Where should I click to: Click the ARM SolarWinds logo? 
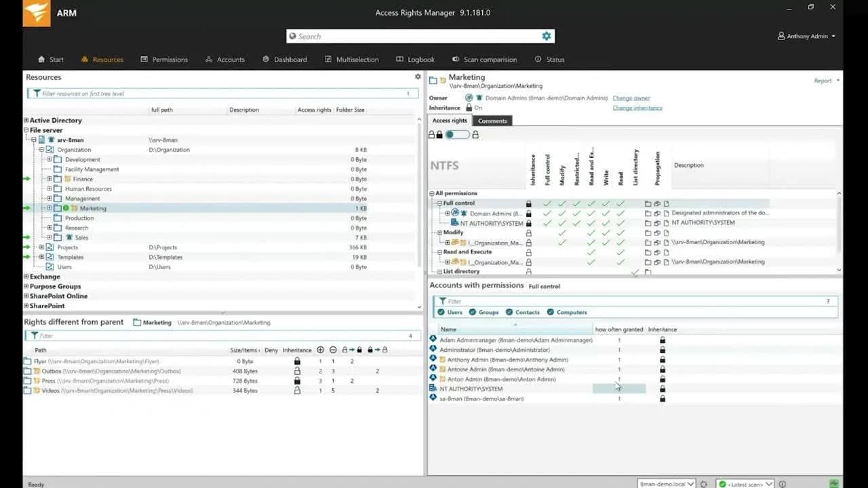pos(37,13)
